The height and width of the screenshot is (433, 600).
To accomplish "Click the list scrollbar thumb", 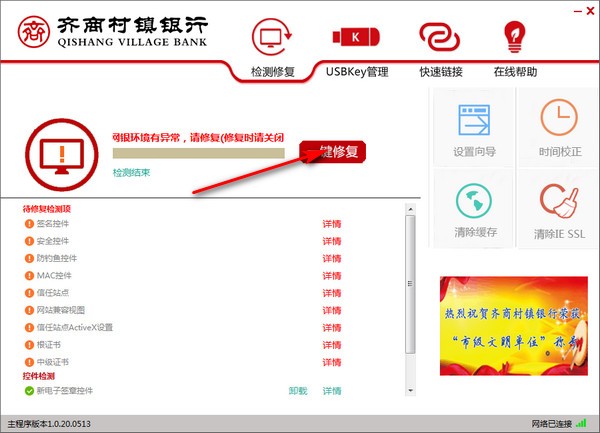I will click(410, 284).
